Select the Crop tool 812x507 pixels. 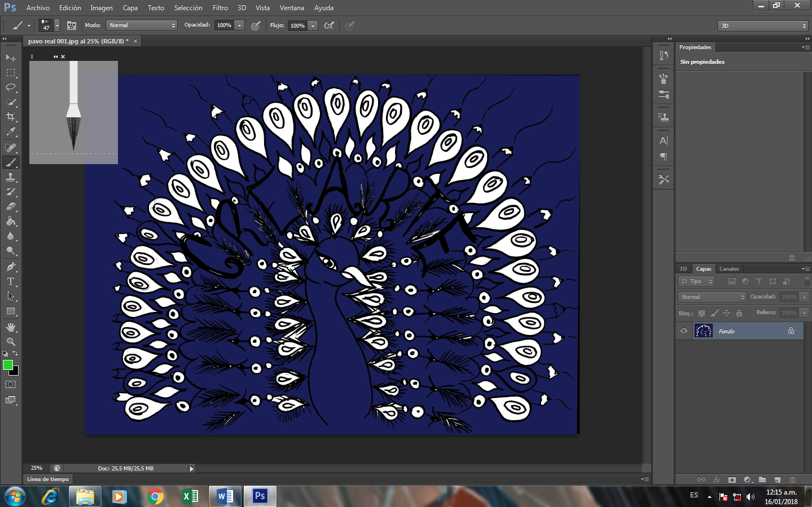click(11, 117)
